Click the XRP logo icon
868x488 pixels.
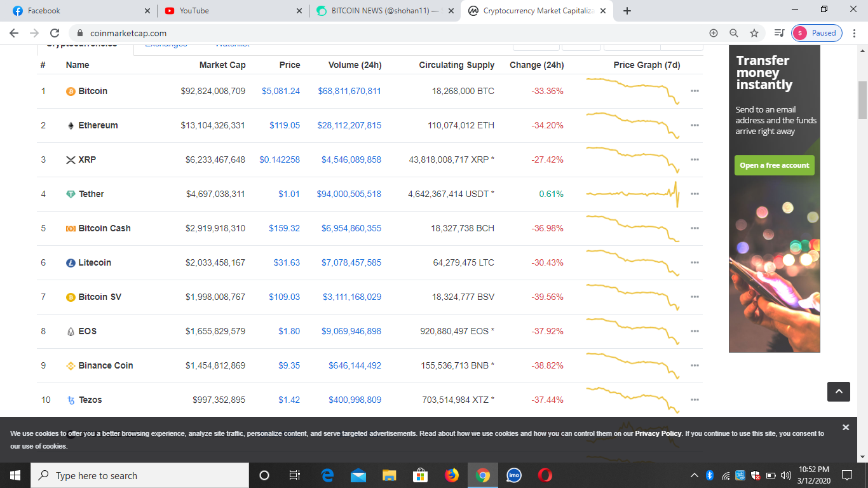tap(71, 160)
